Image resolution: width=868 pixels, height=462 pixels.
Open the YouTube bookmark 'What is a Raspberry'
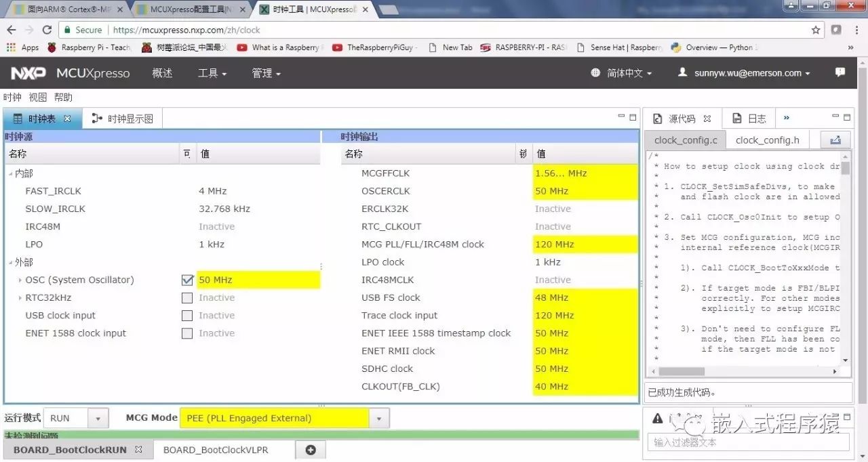(x=280, y=47)
